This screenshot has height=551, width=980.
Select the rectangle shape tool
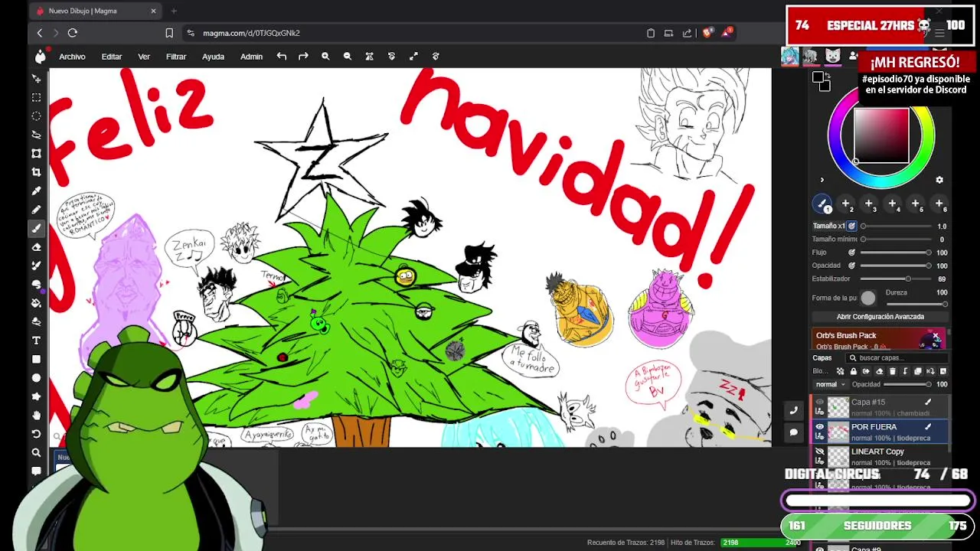point(36,359)
